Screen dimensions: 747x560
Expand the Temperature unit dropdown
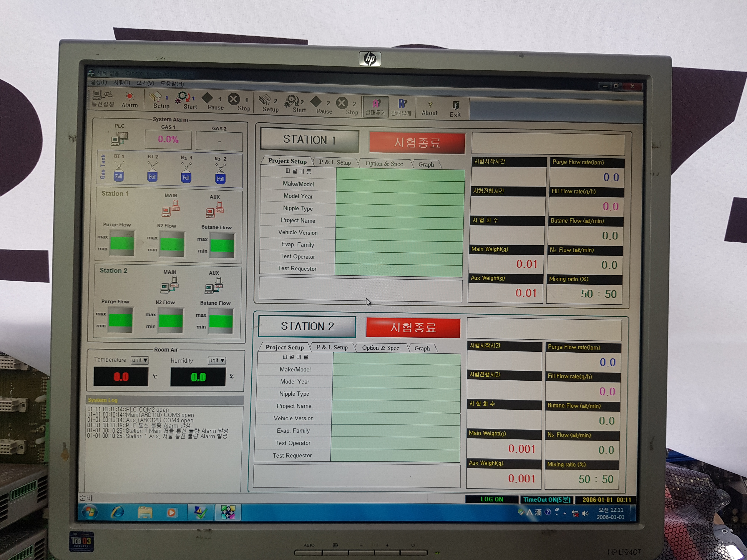tap(140, 360)
